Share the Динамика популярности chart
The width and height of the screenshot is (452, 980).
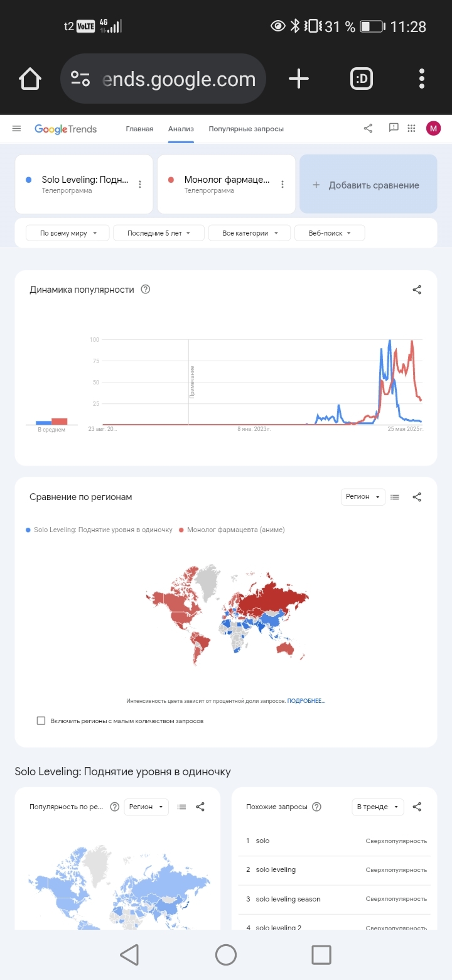[x=417, y=290]
